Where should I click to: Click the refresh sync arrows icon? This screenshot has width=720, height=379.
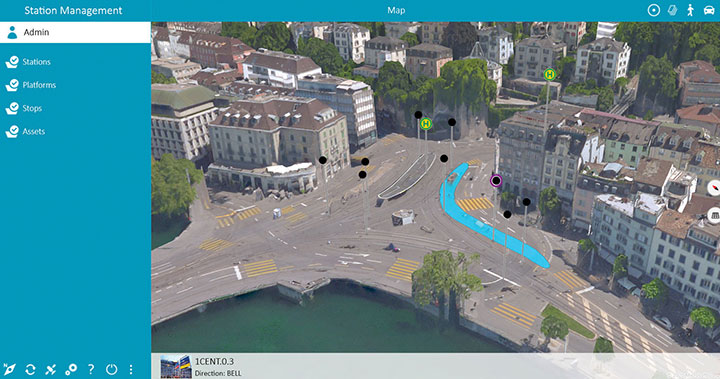pos(30,369)
